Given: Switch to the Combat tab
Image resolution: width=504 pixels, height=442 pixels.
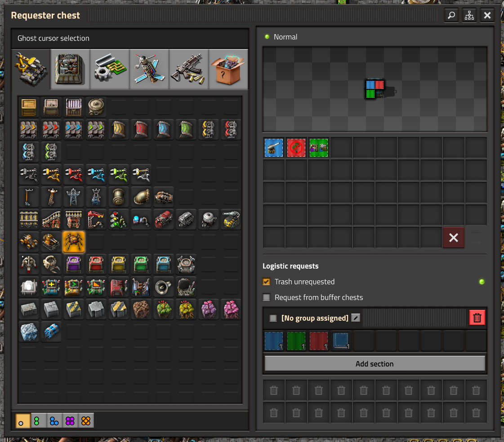Looking at the screenshot, I should point(189,69).
